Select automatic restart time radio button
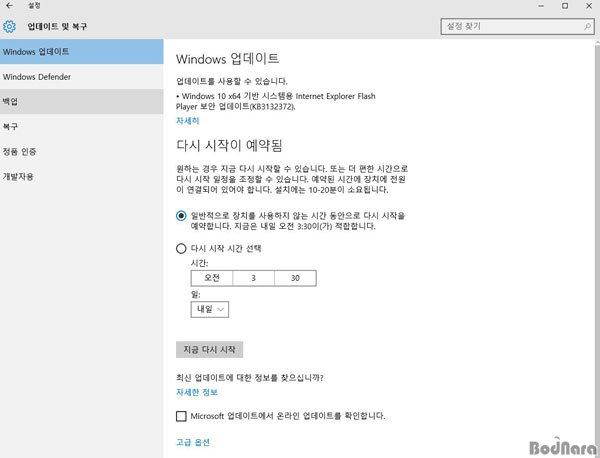Viewport: 600px width, 458px height. pos(181,216)
